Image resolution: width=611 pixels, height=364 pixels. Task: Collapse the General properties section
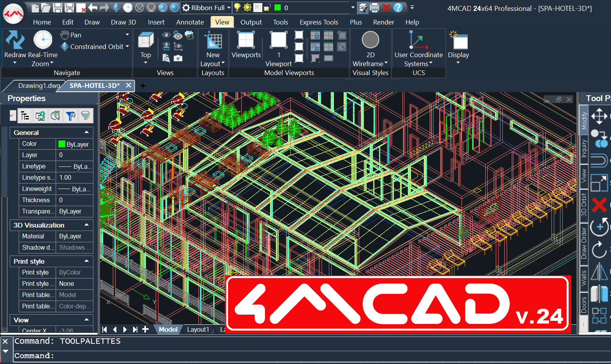pos(86,133)
